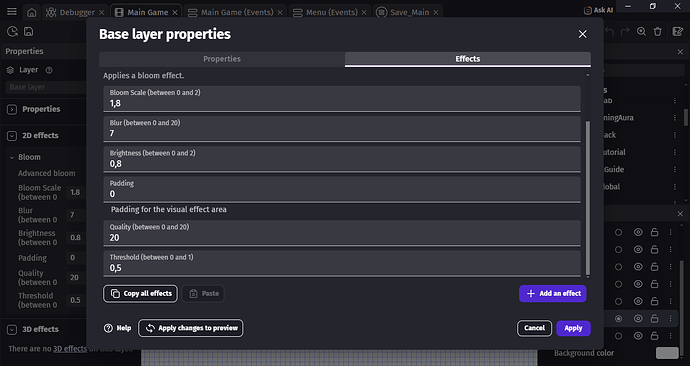
Task: Open the Ask AI assistant
Action: coord(598,10)
